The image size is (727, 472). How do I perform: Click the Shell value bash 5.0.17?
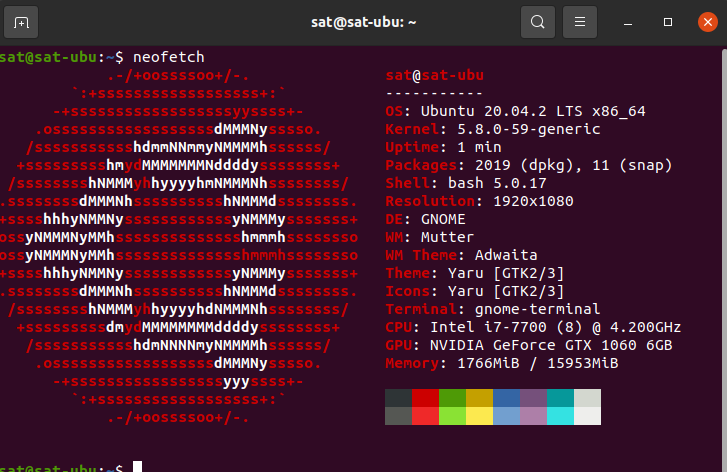click(x=497, y=183)
